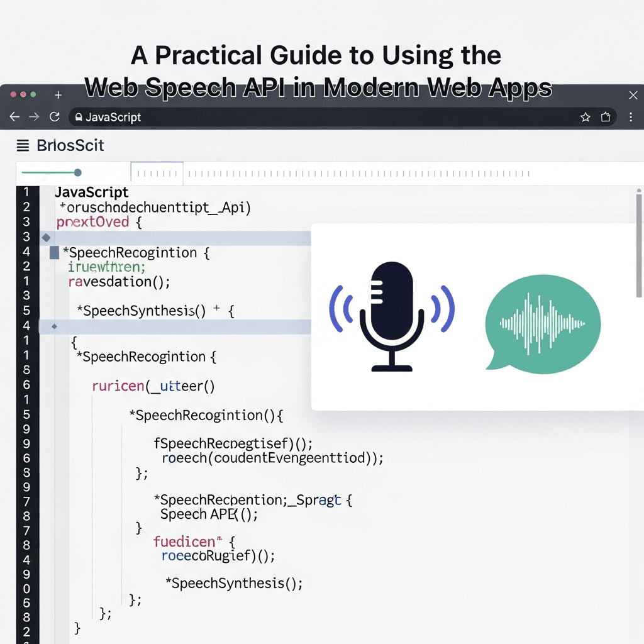Click the fSpeechRecnegtisef)(); line

[x=233, y=443]
